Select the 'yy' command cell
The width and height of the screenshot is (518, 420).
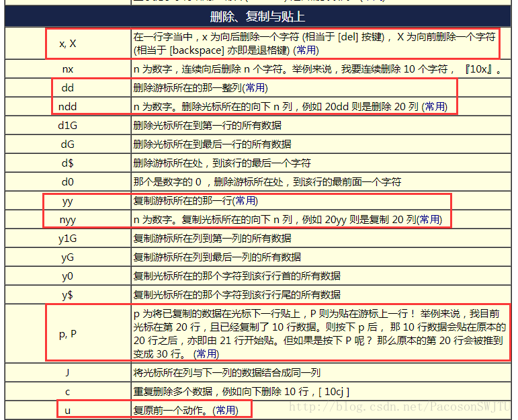pos(68,201)
